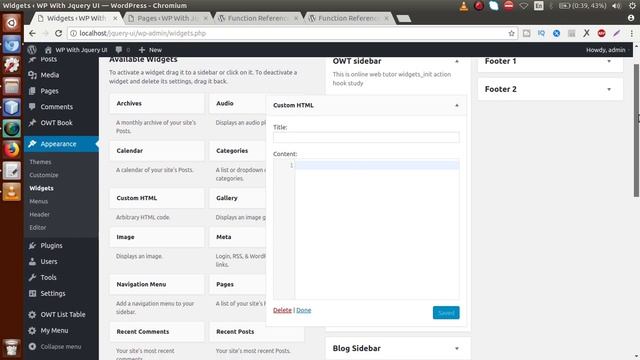Select the Recent Comments available widget
640x360 pixels.
[157, 332]
